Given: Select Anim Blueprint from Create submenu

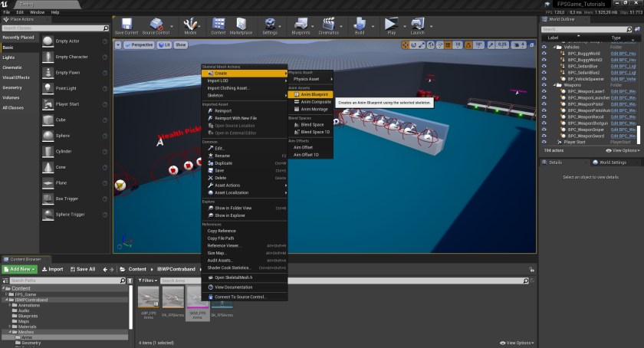Looking at the screenshot, I should pyautogui.click(x=314, y=94).
